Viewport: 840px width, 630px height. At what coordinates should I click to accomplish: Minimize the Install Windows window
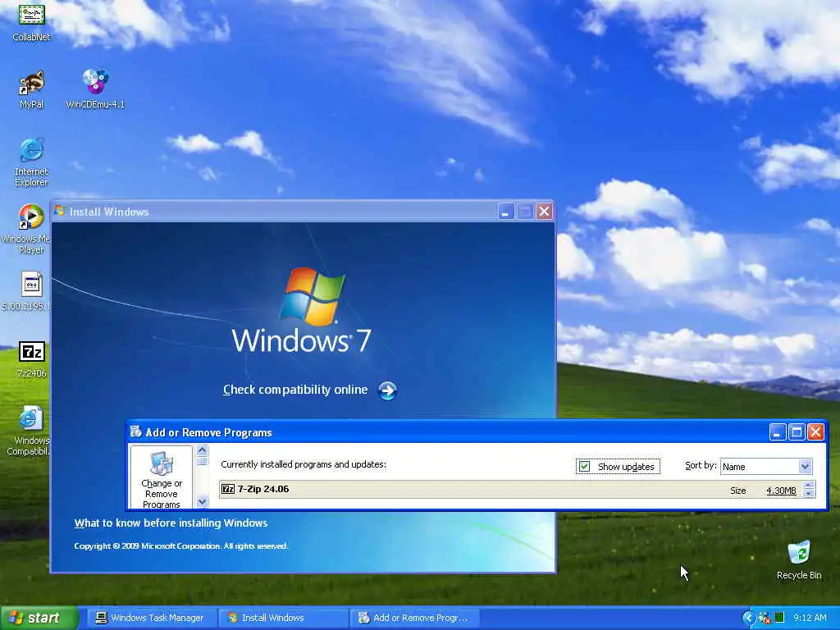tap(505, 212)
